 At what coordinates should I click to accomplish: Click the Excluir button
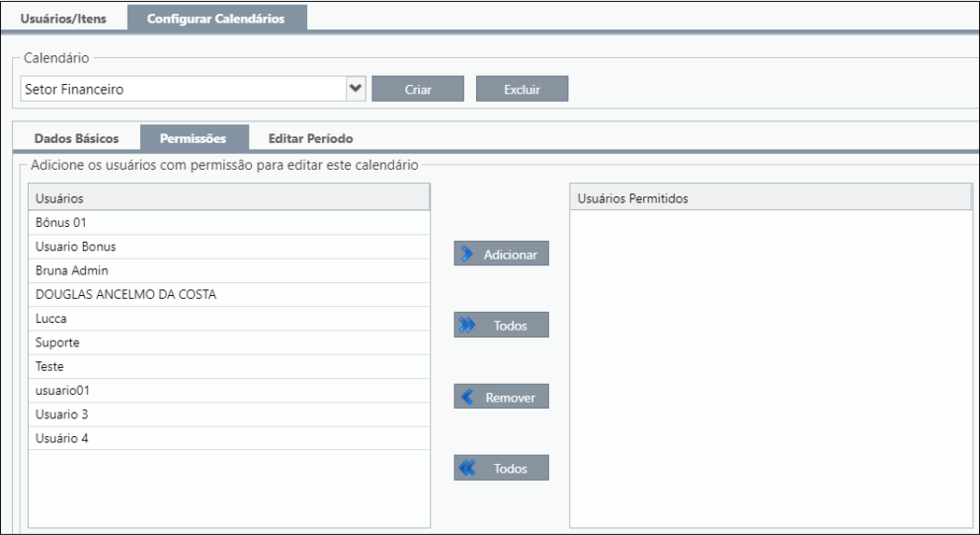coord(522,89)
